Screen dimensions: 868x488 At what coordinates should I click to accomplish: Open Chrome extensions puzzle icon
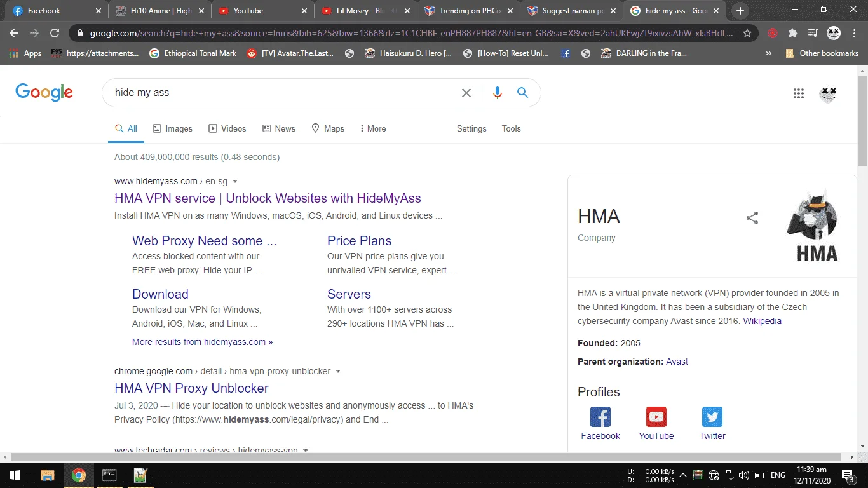pos(793,33)
